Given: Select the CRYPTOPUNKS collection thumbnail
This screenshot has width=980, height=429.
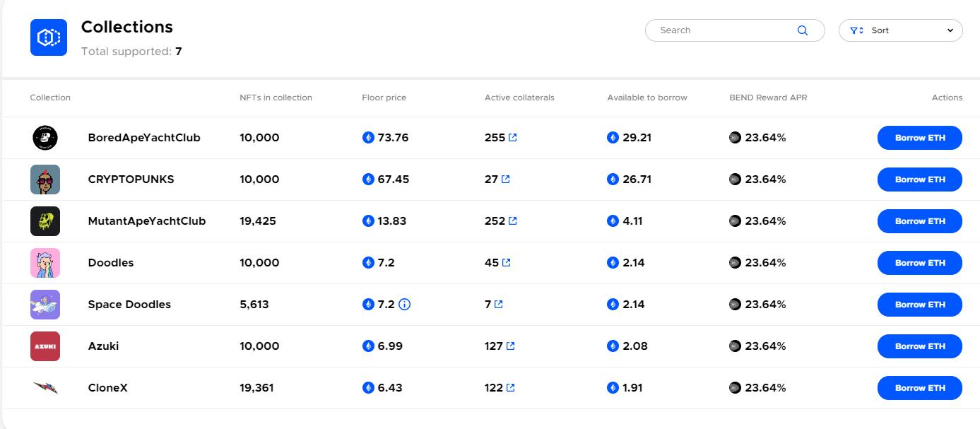Looking at the screenshot, I should coord(45,180).
